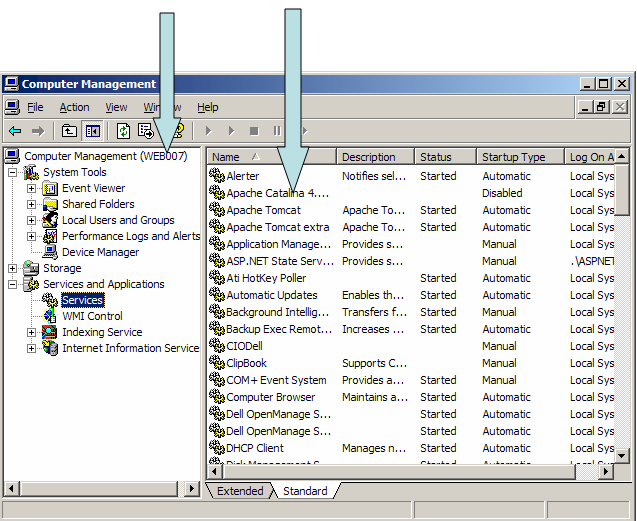Click the Performance Logs and Alerts icon
The height and width of the screenshot is (521, 637).
pyautogui.click(x=50, y=236)
